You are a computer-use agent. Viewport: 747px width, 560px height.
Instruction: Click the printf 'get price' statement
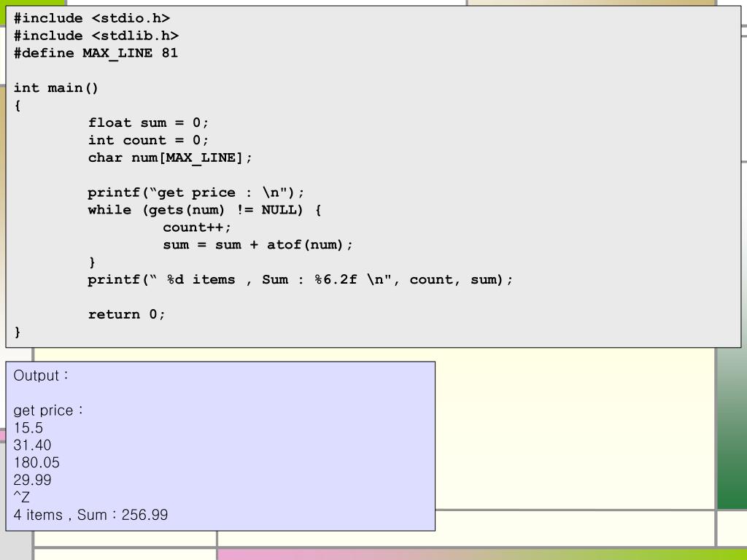[x=196, y=192]
